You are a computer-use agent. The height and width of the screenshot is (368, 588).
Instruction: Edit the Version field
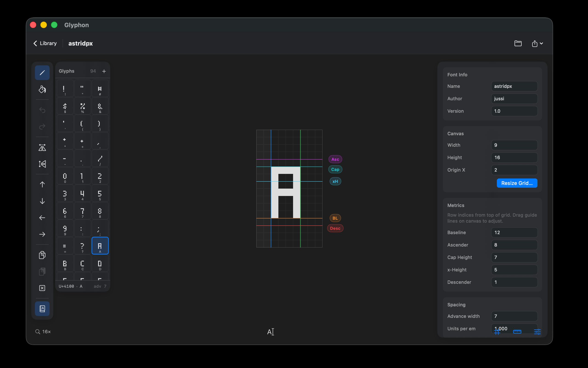(514, 111)
